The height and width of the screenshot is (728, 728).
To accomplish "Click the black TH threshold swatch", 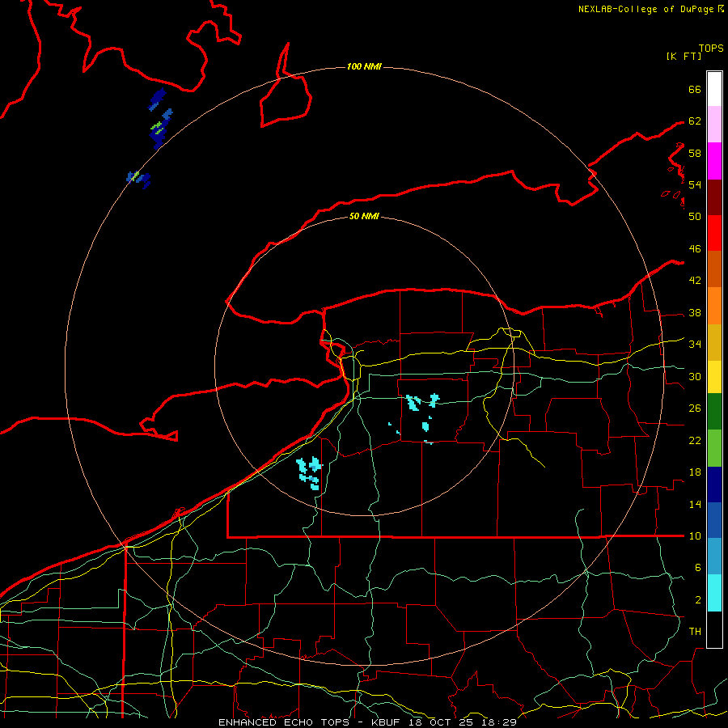I will [714, 629].
